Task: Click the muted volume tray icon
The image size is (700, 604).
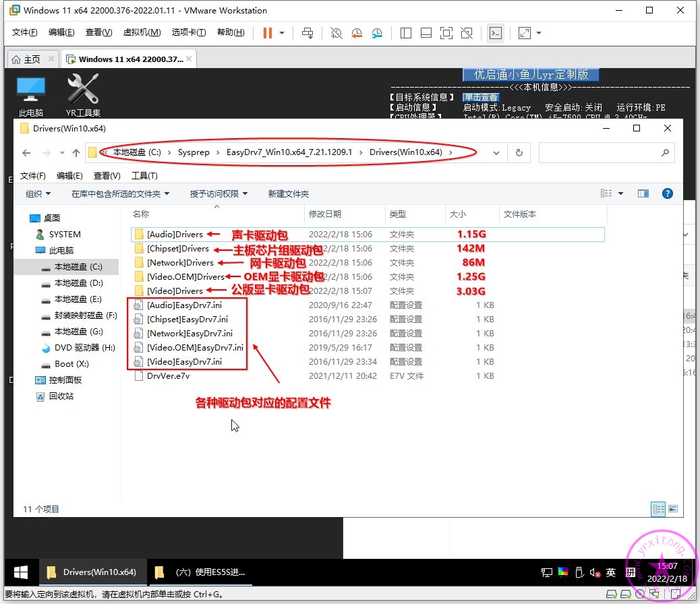Action: coord(595,572)
